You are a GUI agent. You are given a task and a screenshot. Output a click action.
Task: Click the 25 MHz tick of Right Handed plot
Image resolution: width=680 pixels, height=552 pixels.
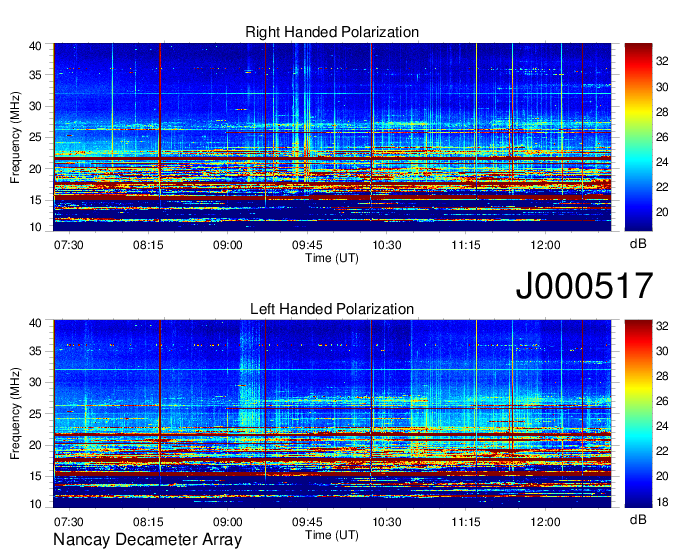point(36,137)
